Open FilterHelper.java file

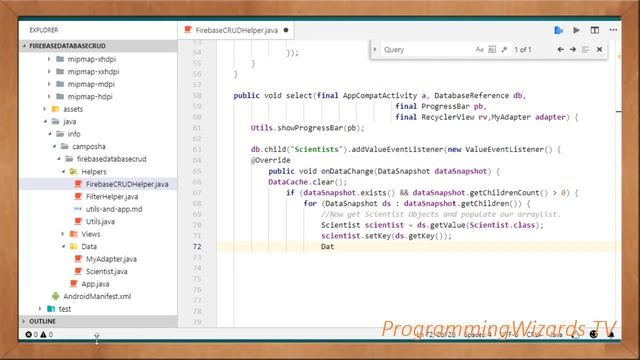click(x=112, y=196)
